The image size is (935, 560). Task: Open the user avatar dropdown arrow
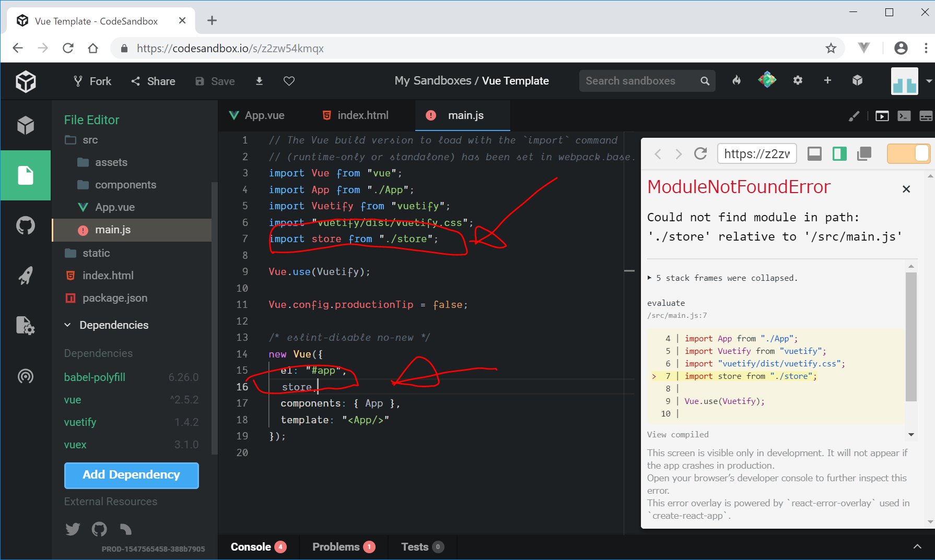(x=929, y=81)
